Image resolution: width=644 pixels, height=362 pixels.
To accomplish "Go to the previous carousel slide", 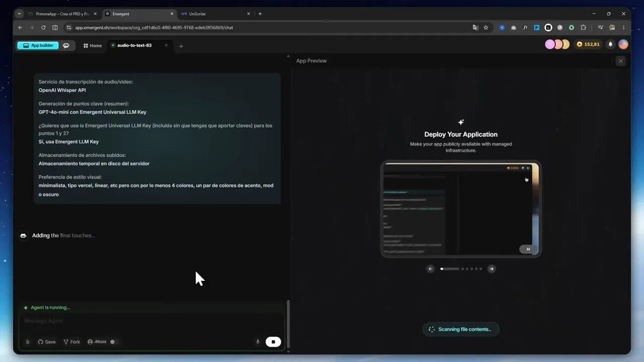I will pos(430,268).
